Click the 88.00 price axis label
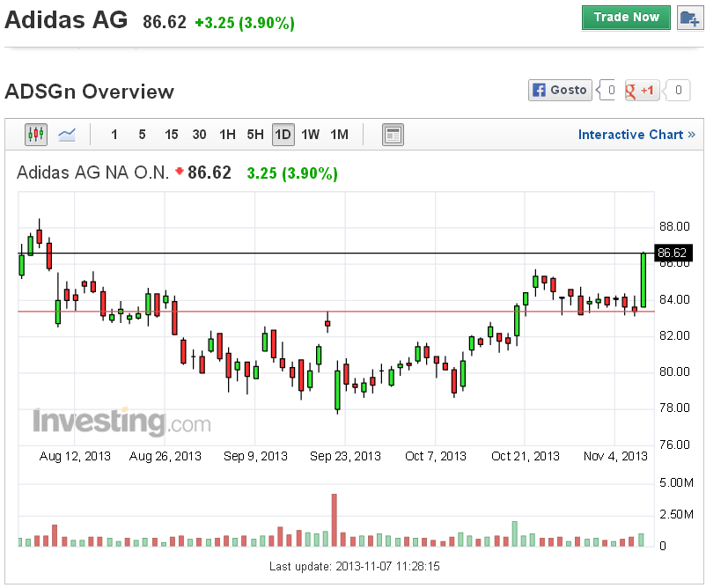This screenshot has height=588, width=706. [674, 226]
